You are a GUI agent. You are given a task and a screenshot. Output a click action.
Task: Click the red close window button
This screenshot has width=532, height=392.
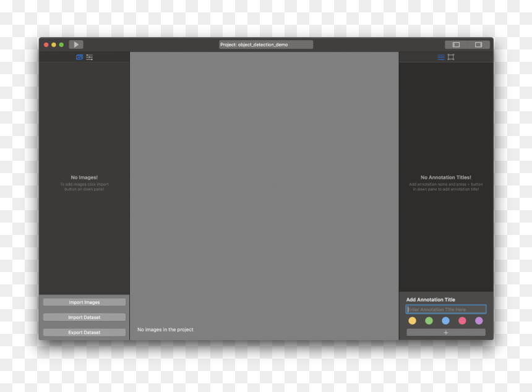pos(46,45)
